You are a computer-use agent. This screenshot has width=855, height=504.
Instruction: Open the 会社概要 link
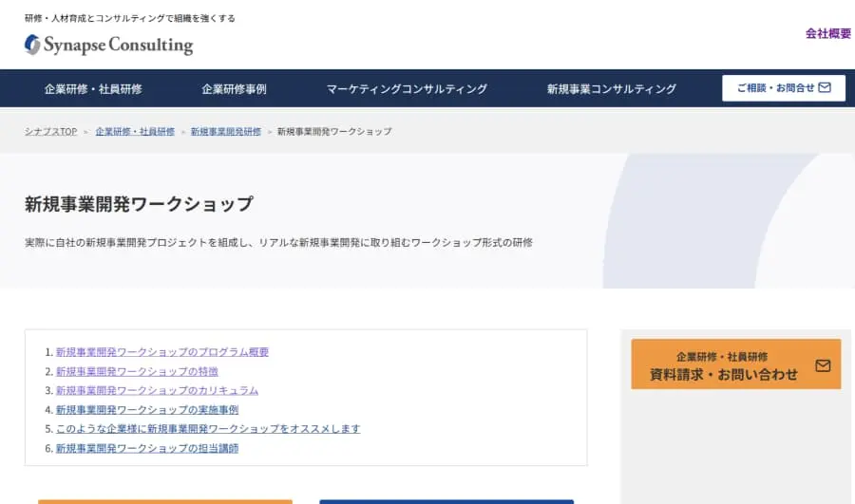point(827,34)
